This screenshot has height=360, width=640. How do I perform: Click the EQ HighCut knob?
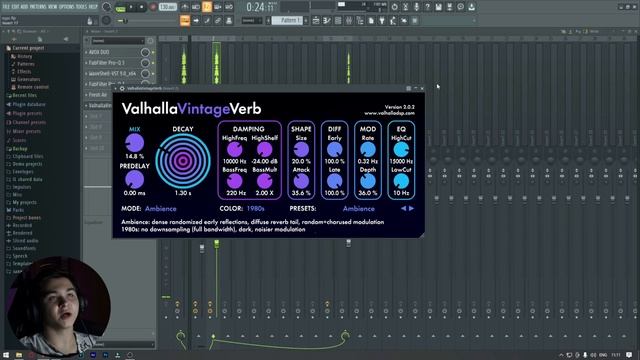tap(401, 150)
